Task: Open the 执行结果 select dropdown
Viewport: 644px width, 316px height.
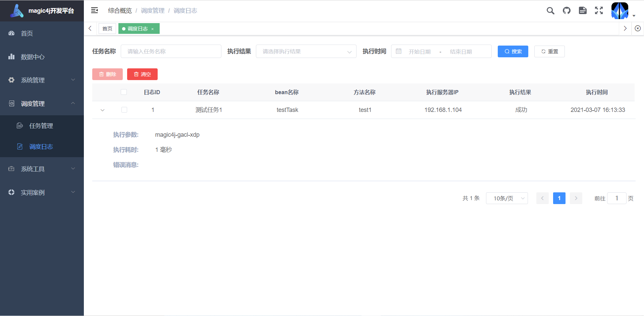Action: (306, 51)
